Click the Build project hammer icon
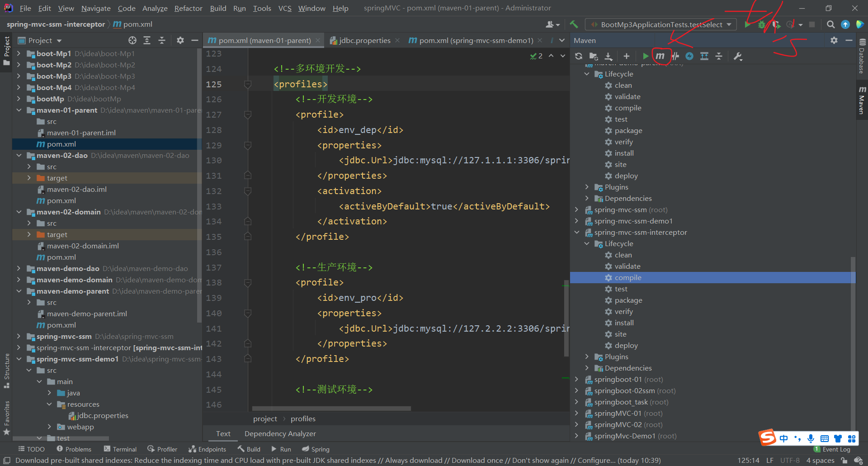This screenshot has height=466, width=868. click(574, 24)
